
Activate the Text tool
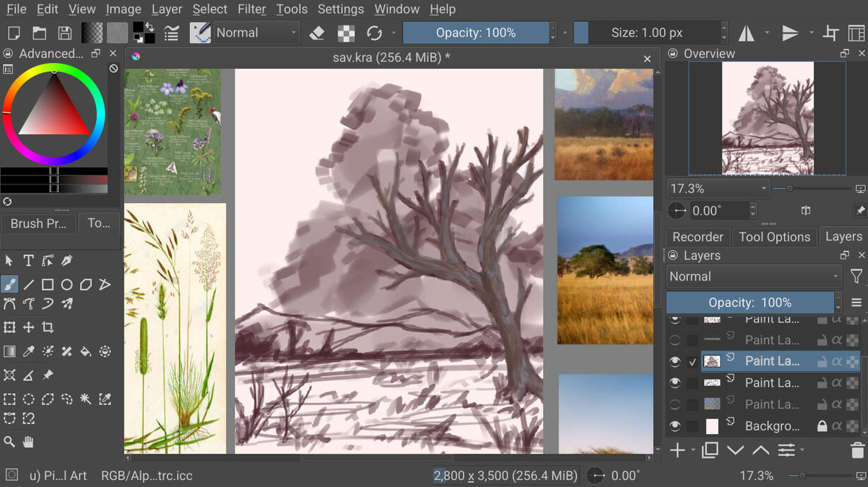pos(28,261)
